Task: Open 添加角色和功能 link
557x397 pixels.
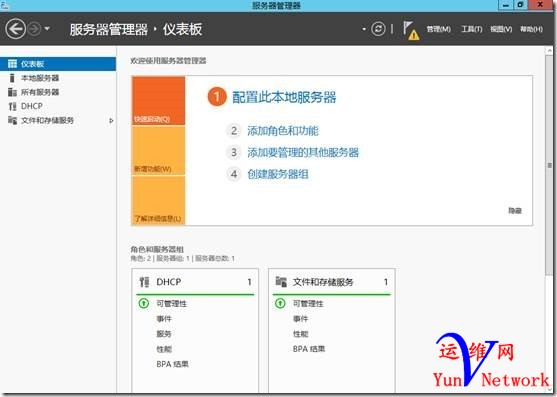Action: tap(283, 131)
